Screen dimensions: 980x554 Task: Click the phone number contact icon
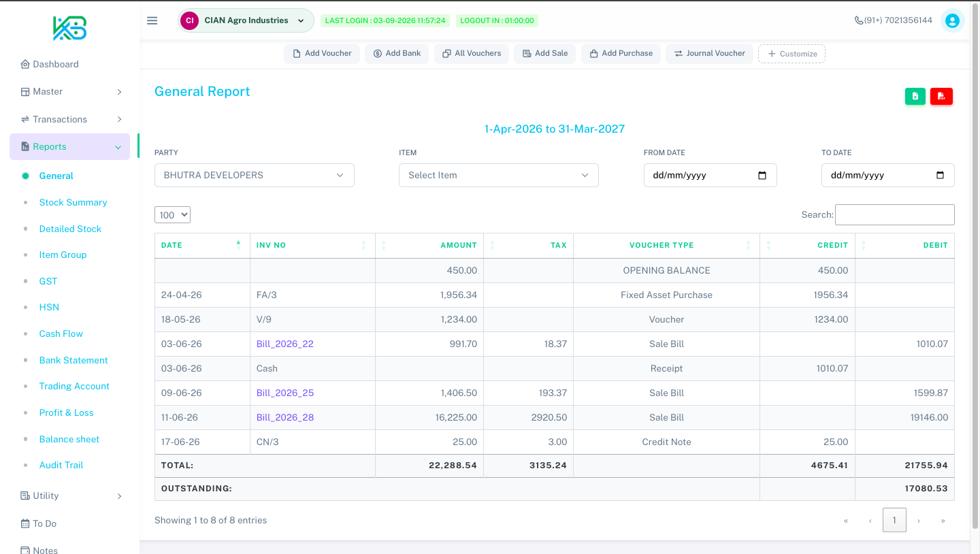[859, 20]
